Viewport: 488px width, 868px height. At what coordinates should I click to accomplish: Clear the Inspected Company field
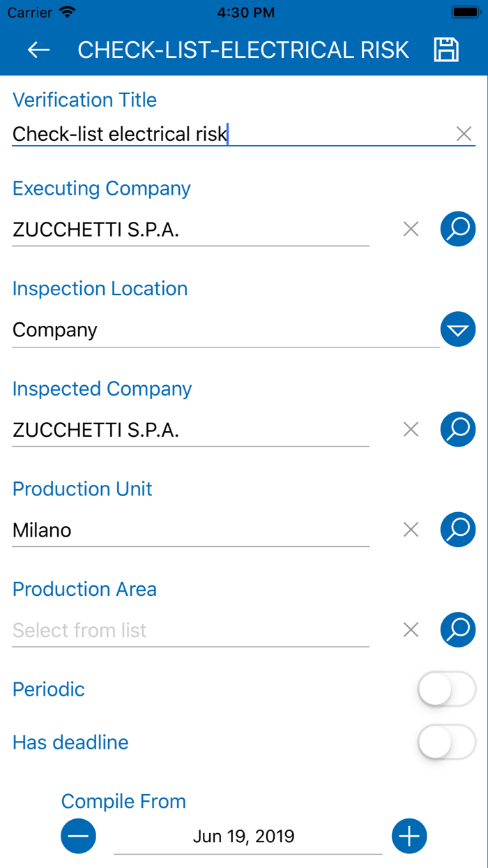(x=411, y=430)
